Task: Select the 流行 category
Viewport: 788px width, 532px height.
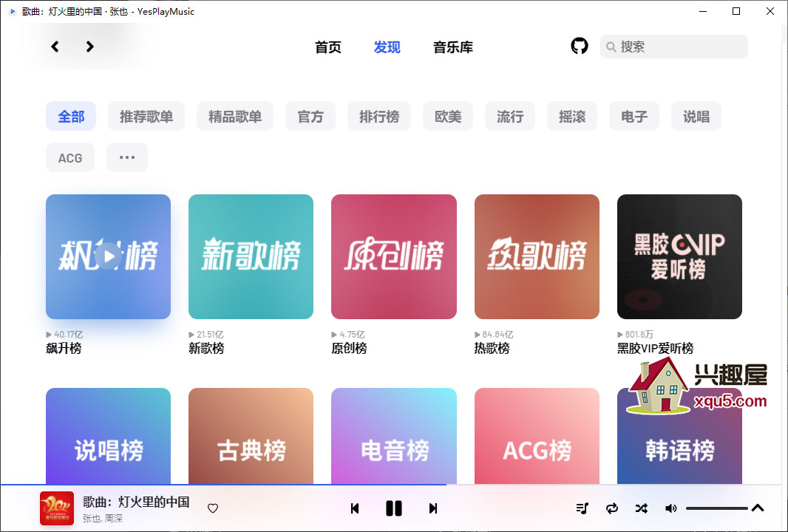Action: [509, 116]
